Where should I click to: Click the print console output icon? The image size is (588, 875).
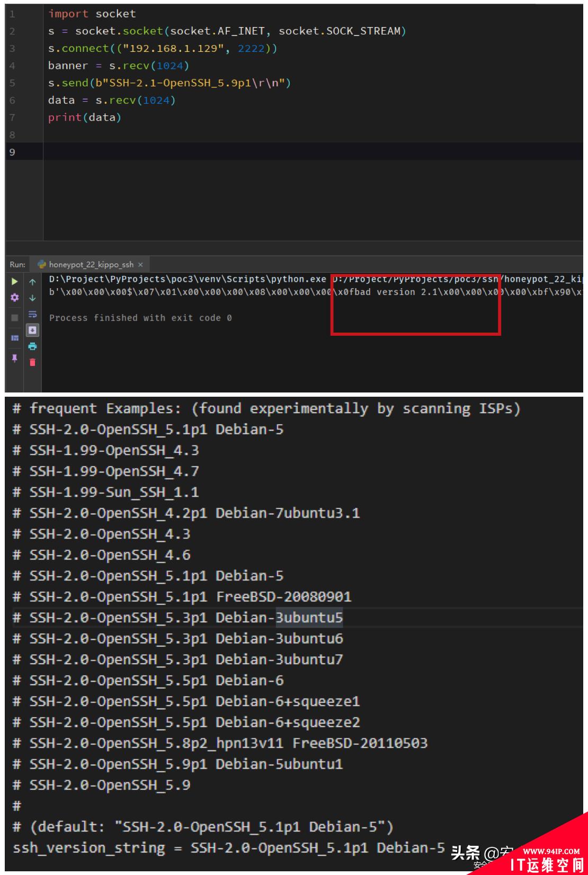point(32,346)
